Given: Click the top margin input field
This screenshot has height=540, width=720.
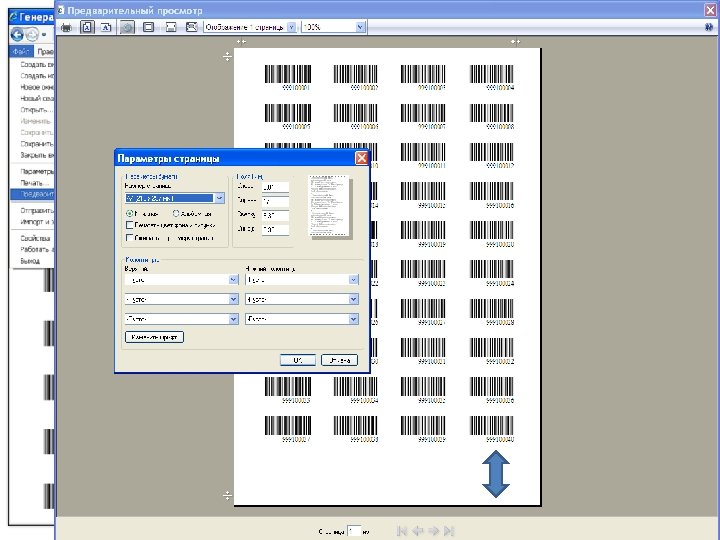Looking at the screenshot, I should tap(275, 215).
